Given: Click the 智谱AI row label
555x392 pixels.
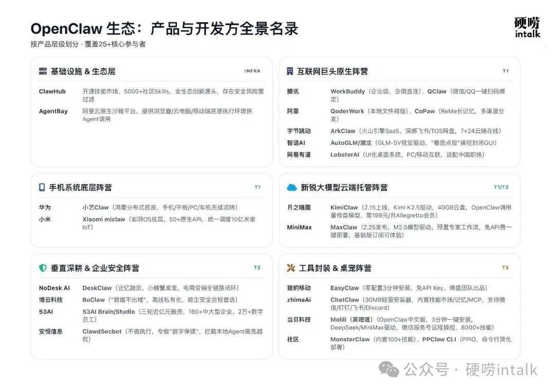Looking at the screenshot, I should 296,143.
